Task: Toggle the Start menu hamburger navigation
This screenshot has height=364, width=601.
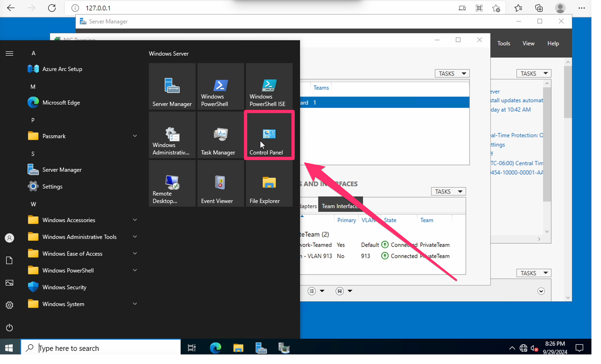Action: [x=9, y=53]
